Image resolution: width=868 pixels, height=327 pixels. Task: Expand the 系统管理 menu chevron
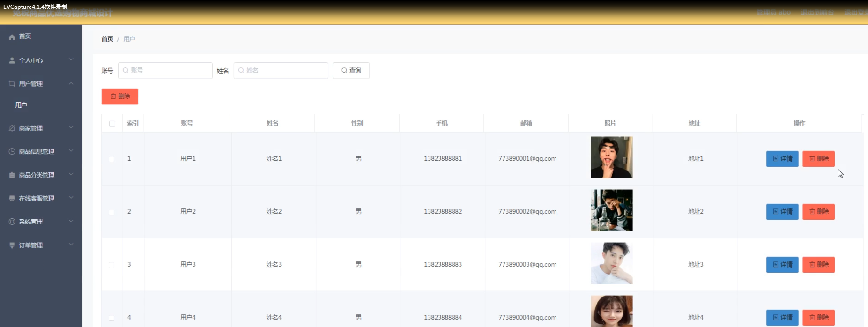pyautogui.click(x=71, y=221)
